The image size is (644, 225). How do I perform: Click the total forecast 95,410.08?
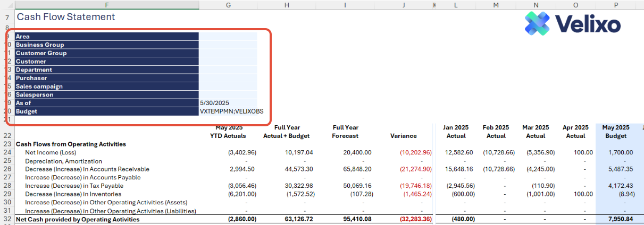358,219
